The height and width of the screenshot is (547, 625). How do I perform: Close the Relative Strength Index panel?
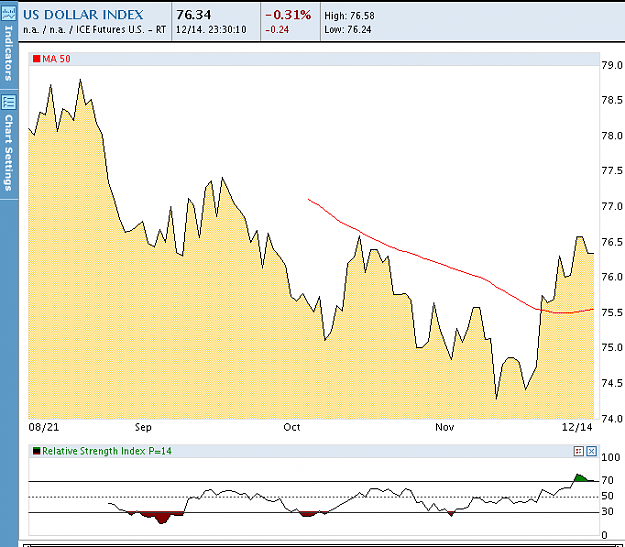tap(592, 451)
